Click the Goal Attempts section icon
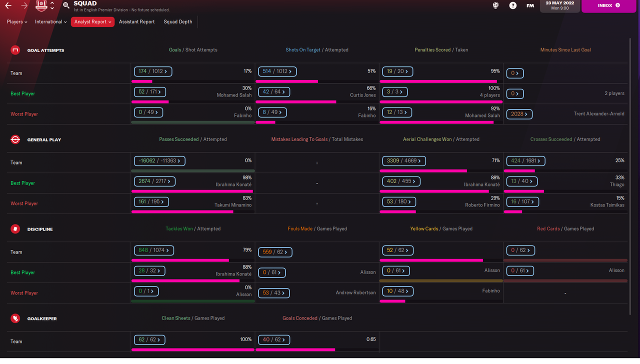This screenshot has height=364, width=640. [x=15, y=50]
